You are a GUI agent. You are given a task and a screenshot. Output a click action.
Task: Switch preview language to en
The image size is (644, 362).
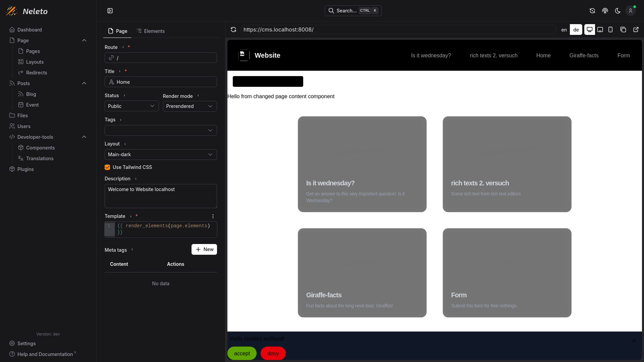point(564,29)
